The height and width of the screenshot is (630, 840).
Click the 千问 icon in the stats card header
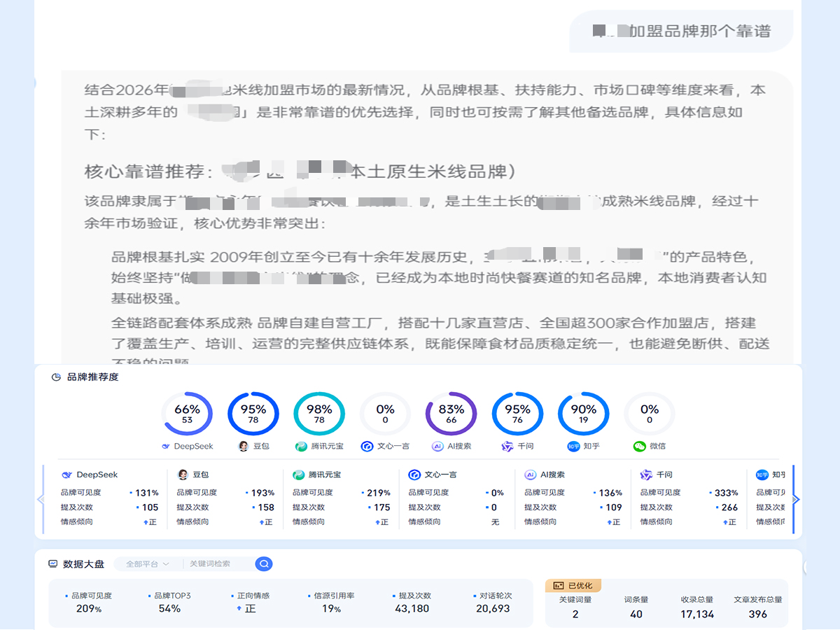click(645, 475)
